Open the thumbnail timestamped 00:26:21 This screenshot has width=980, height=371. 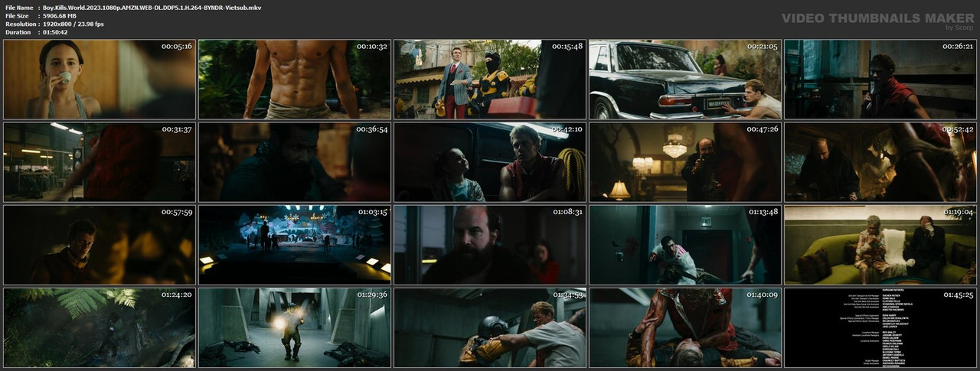point(880,80)
